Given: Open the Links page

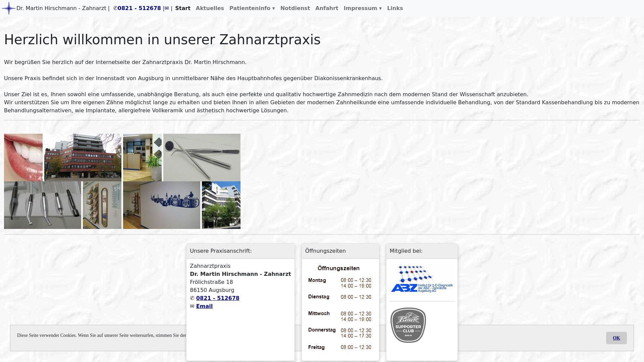Looking at the screenshot, I should coord(395,8).
